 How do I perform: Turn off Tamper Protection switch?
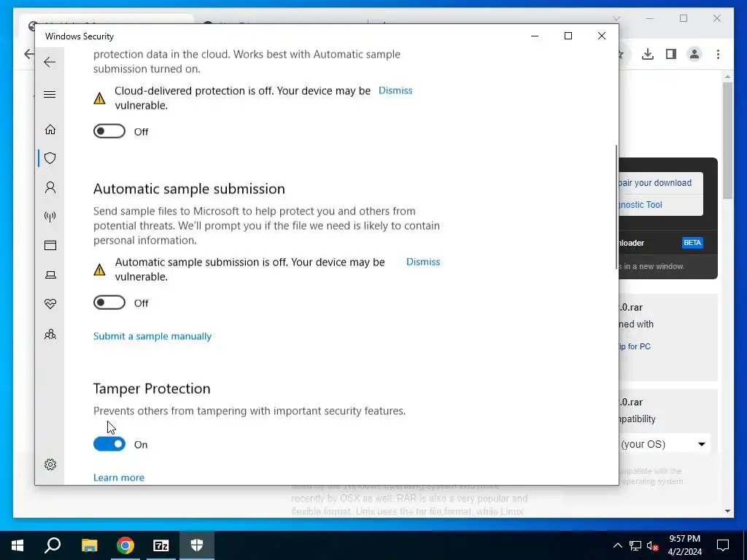tap(109, 444)
